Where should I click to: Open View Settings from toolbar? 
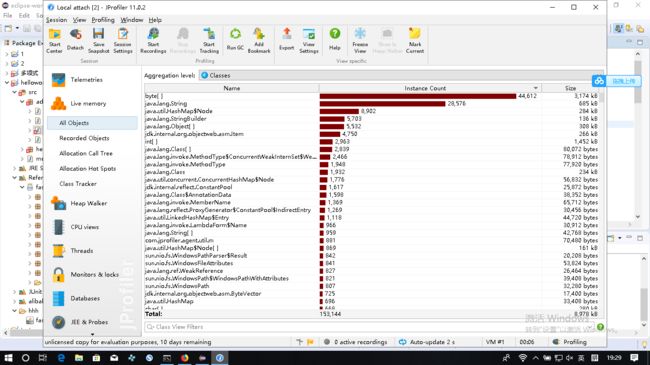coord(309,40)
